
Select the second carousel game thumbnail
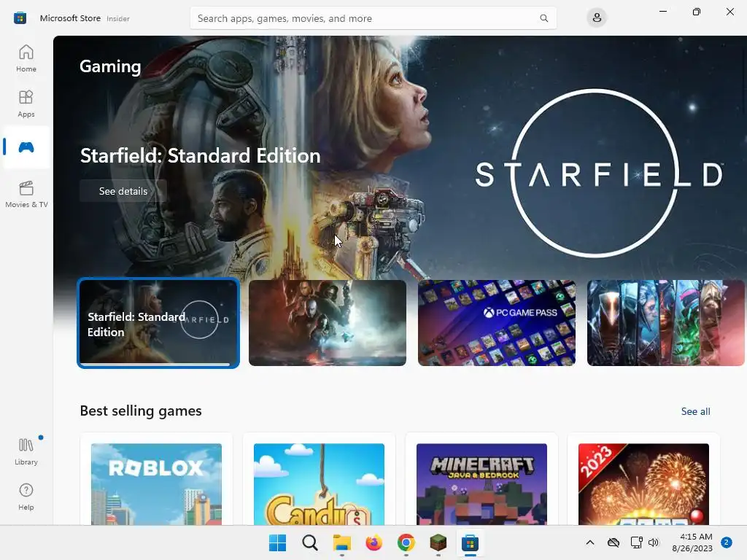click(x=328, y=323)
